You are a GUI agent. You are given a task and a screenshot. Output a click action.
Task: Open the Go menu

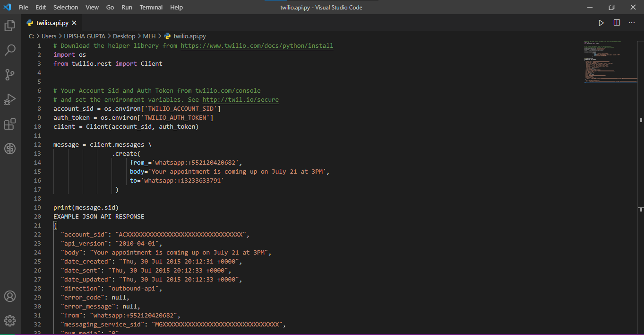coord(110,7)
